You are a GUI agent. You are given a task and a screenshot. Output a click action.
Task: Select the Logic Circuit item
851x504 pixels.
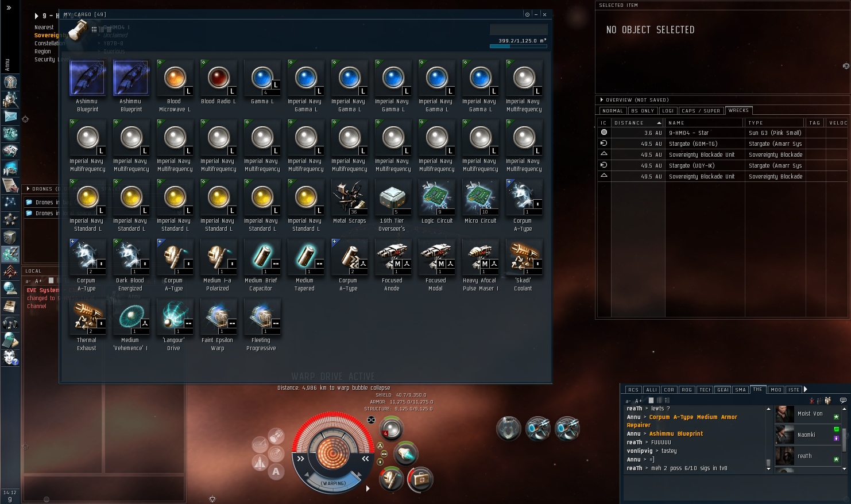[436, 201]
